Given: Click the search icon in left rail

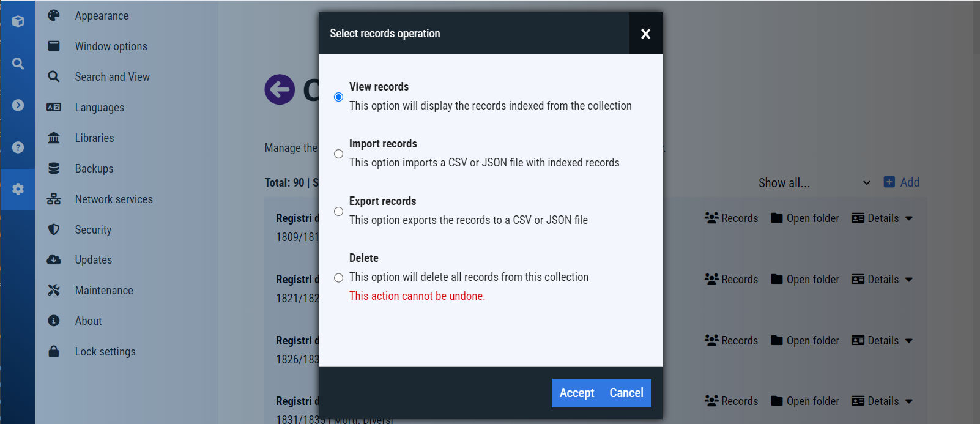Looking at the screenshot, I should (18, 64).
